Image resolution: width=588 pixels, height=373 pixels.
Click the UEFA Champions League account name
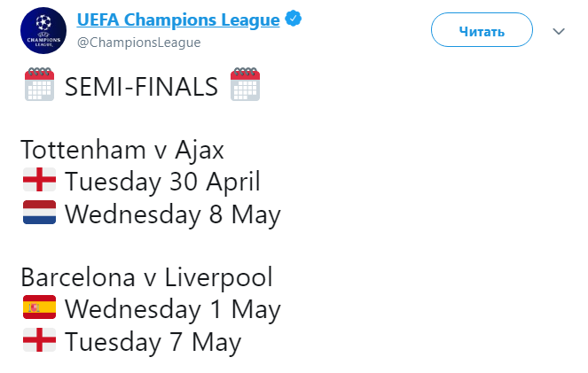pos(178,19)
